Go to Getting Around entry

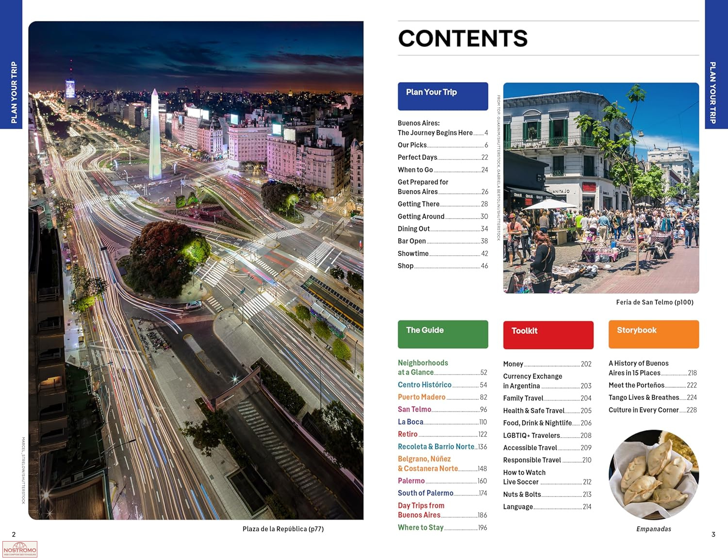[x=421, y=216]
